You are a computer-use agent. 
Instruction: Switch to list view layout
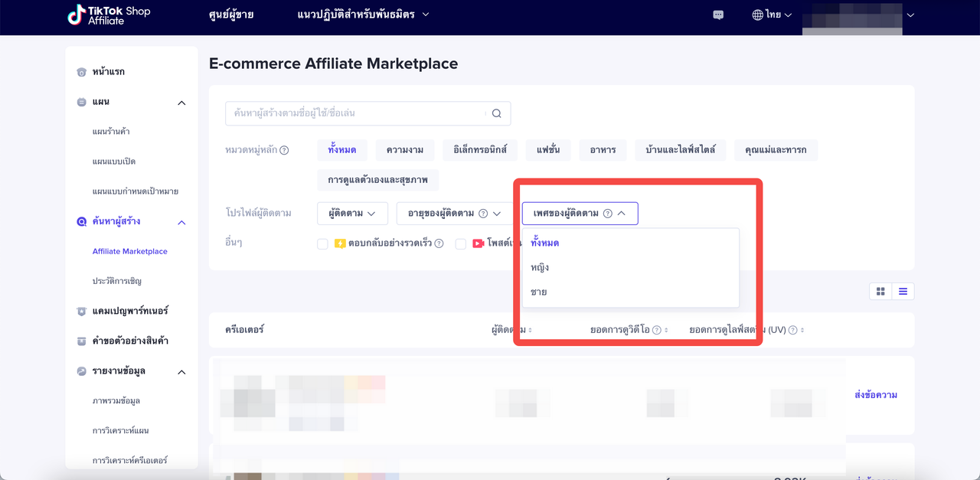point(903,292)
